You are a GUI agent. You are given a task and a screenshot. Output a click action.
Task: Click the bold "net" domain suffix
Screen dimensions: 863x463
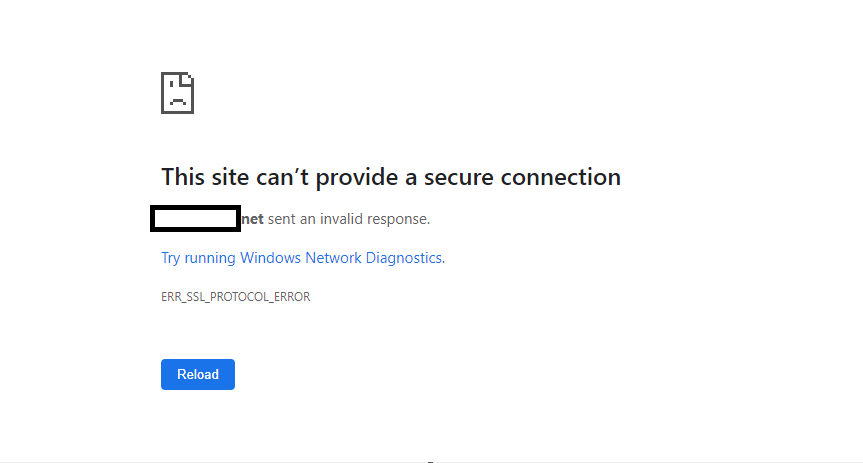tap(253, 219)
